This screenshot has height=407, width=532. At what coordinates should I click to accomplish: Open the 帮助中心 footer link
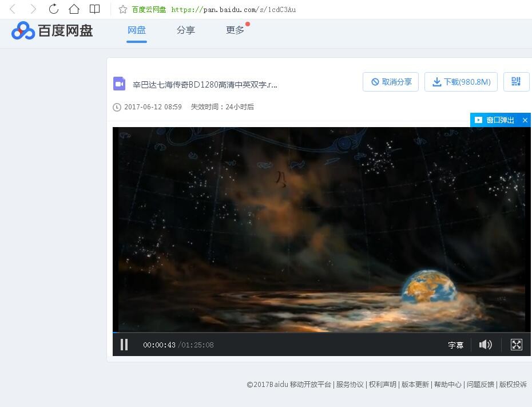[x=447, y=385]
